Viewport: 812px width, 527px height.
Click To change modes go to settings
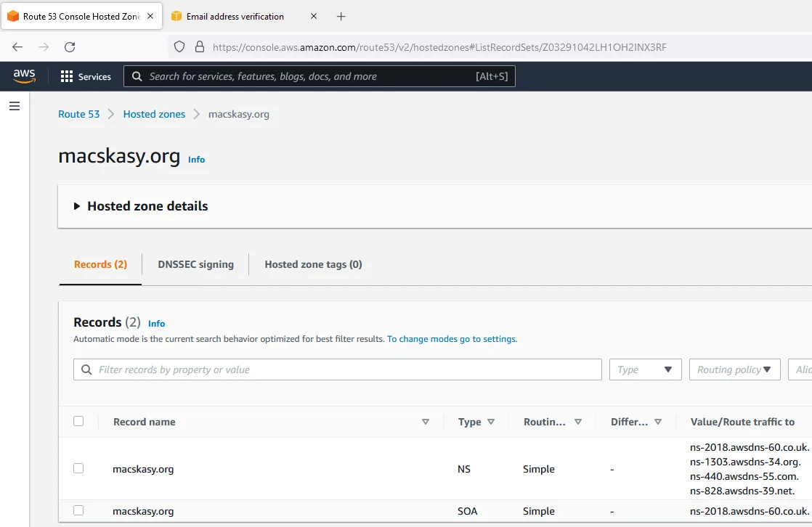tap(452, 339)
